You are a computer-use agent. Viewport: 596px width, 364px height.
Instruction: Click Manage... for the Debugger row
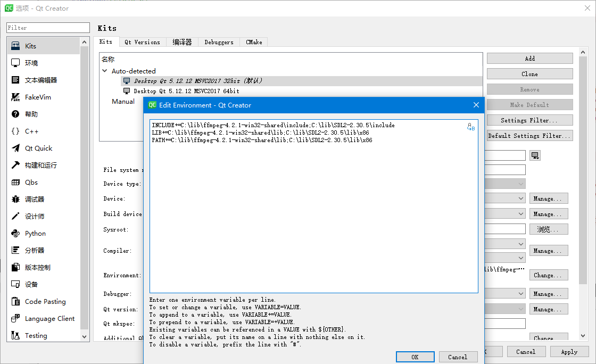(549, 294)
